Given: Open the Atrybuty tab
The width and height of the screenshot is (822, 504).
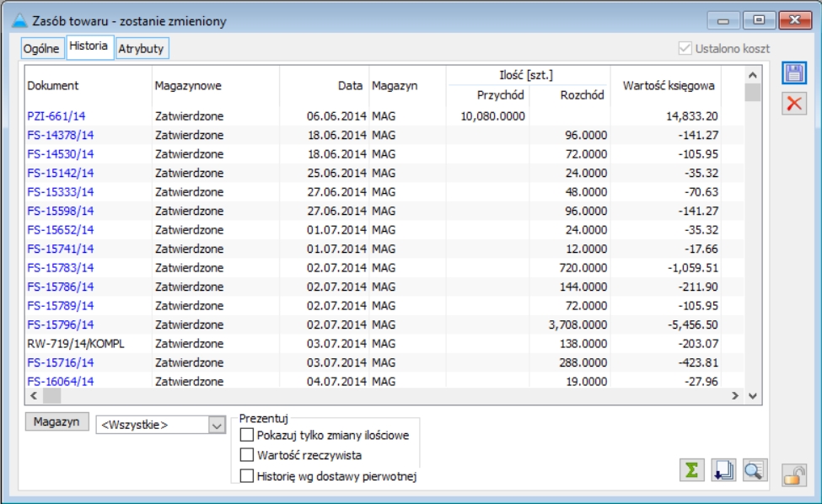Looking at the screenshot, I should pos(142,49).
